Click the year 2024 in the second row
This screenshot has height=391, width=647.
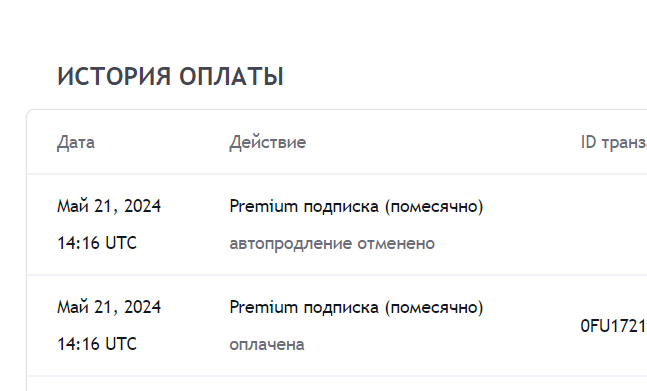click(142, 307)
